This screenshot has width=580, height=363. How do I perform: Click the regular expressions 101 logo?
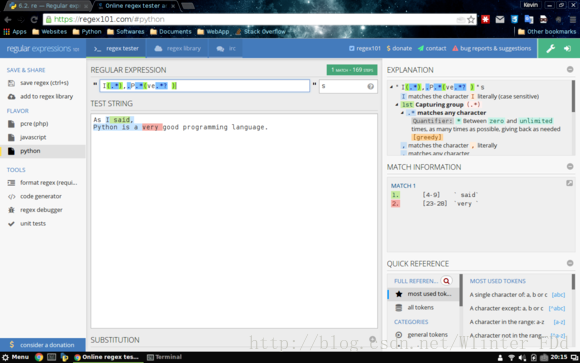[43, 48]
